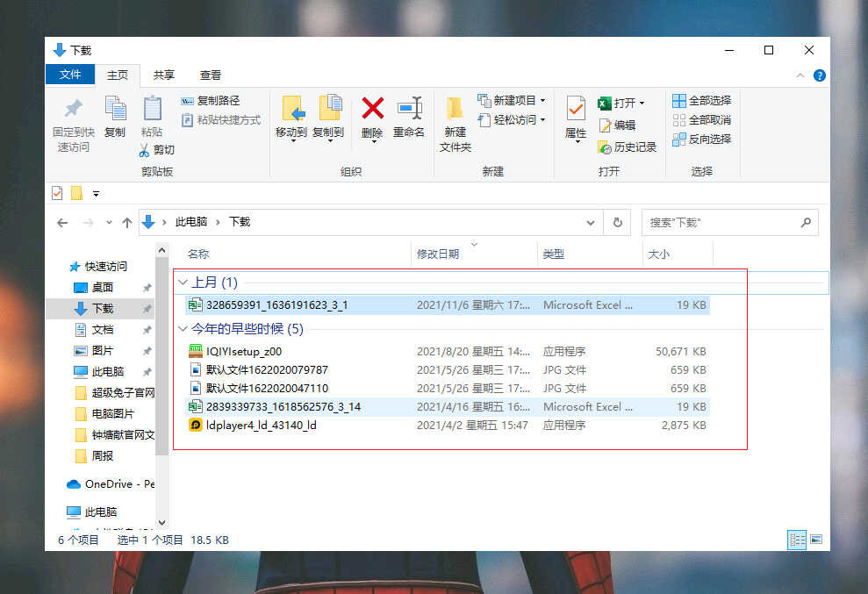The image size is (868, 594).
Task: Click Select all (全部选择)
Action: [702, 101]
